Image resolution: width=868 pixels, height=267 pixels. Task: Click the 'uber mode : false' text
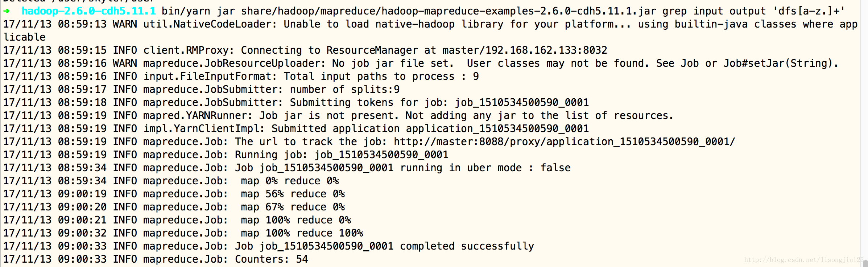pyautogui.click(x=519, y=168)
